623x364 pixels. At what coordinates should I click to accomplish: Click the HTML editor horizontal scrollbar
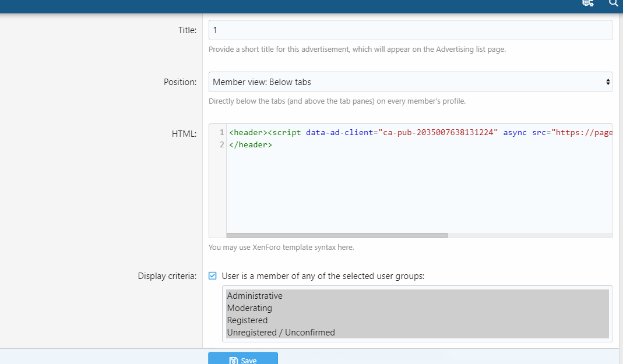click(x=337, y=235)
